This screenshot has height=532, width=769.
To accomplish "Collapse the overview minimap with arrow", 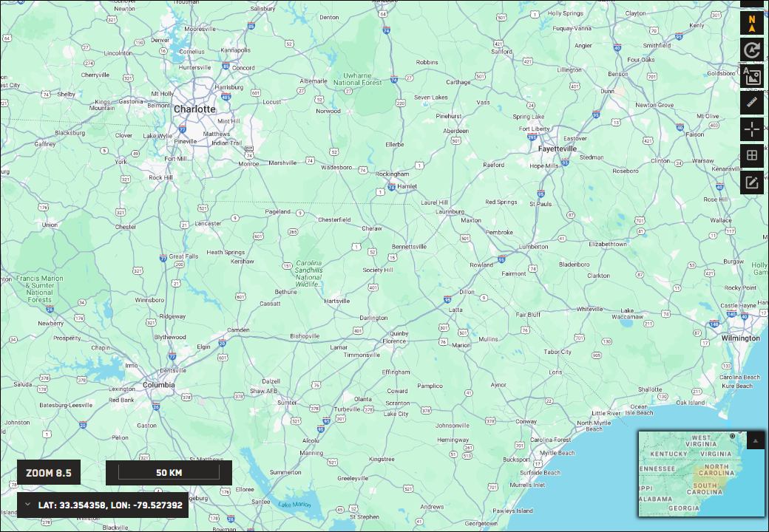I will [756, 440].
